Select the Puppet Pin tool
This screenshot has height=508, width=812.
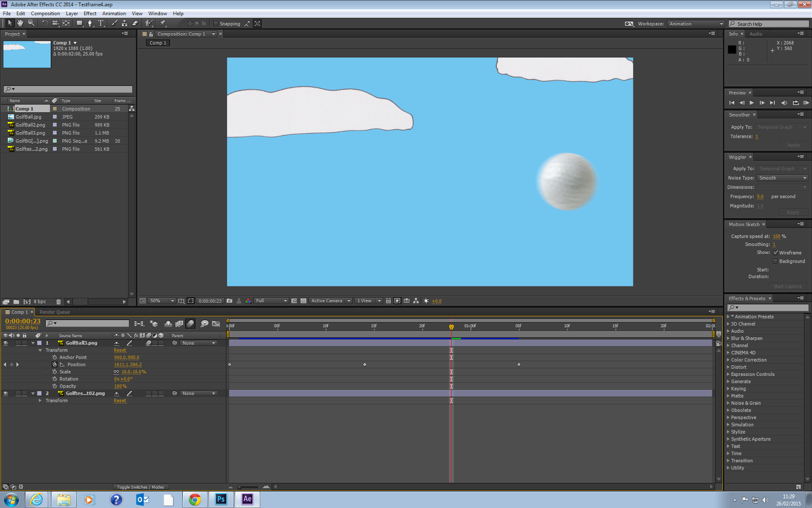pos(162,23)
